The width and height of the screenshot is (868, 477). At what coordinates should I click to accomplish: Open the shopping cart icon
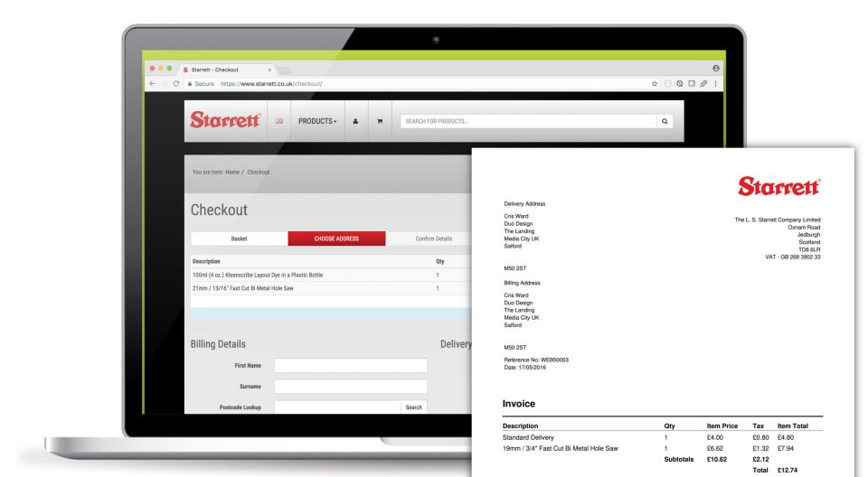[380, 121]
